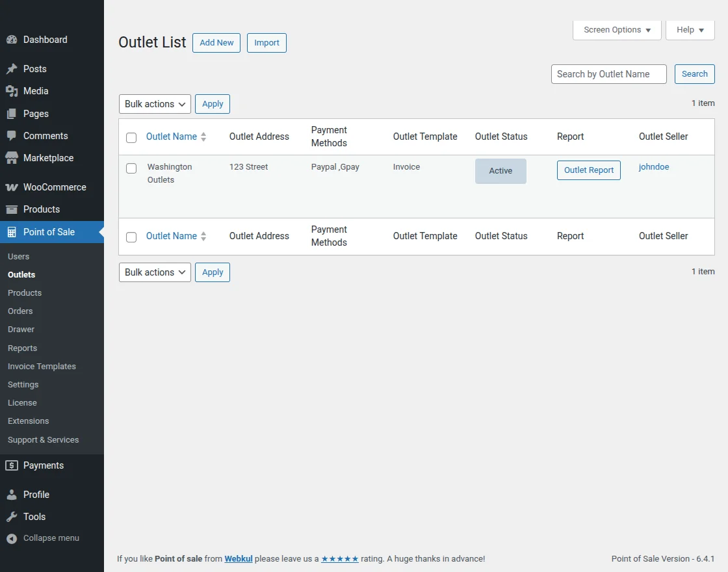Click the Marketplace store icon
This screenshot has height=572, width=728.
click(x=12, y=158)
